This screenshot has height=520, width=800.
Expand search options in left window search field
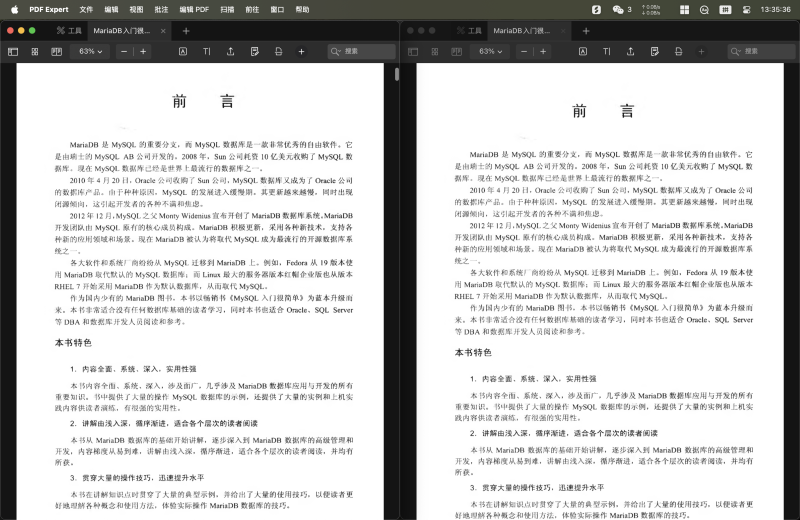pos(333,51)
